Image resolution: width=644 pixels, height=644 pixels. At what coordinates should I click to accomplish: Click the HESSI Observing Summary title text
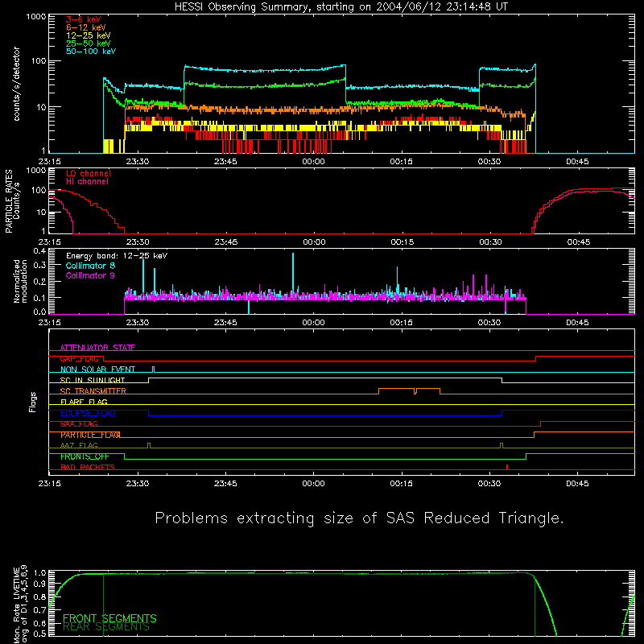[341, 7]
